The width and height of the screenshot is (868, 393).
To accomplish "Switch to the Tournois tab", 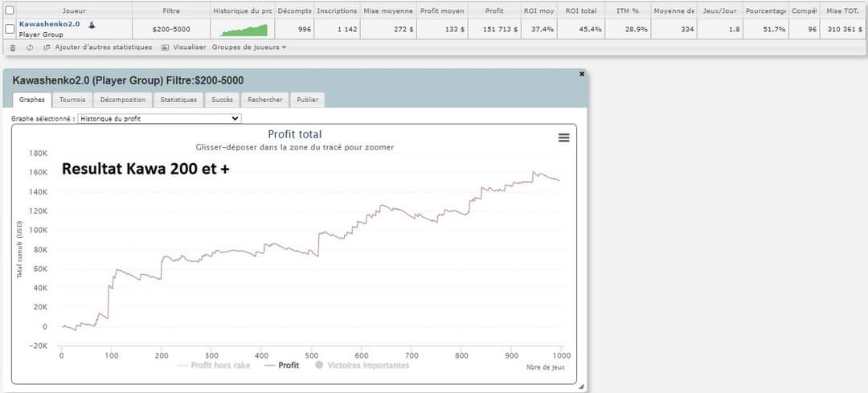I will (x=72, y=100).
